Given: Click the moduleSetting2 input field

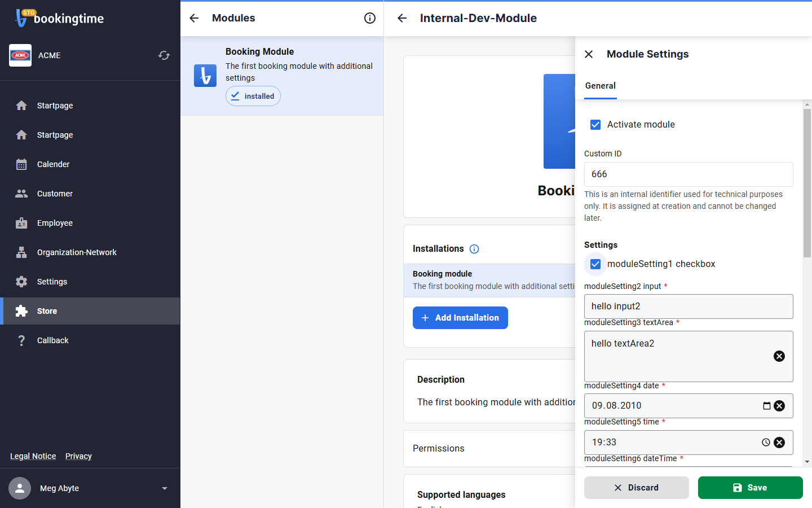Looking at the screenshot, I should [x=689, y=306].
